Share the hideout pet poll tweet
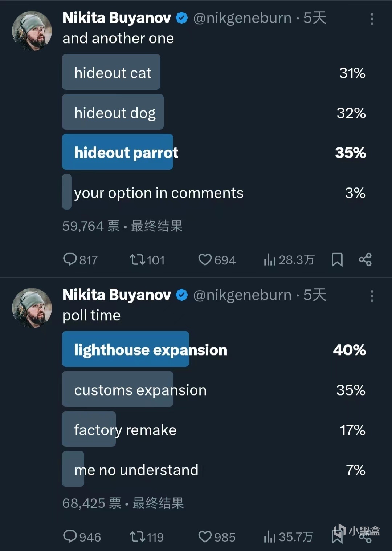The width and height of the screenshot is (392, 551). (365, 260)
